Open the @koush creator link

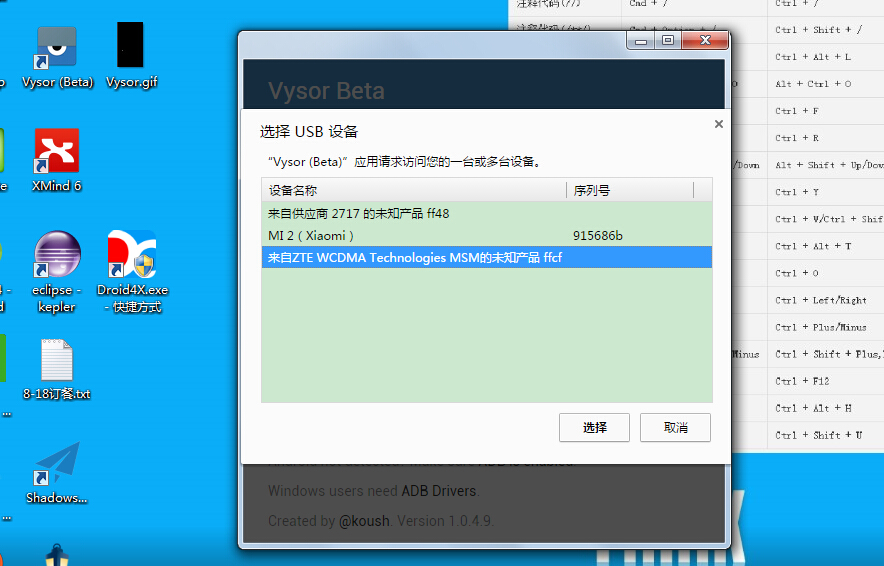(358, 521)
